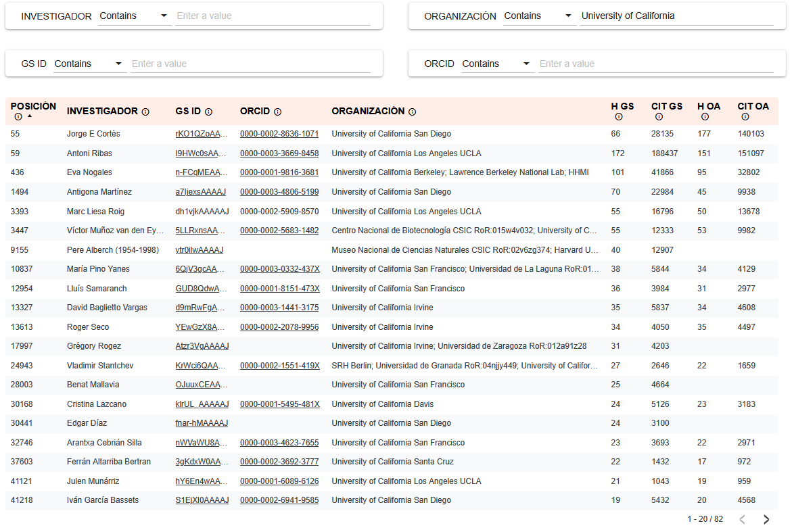Sort table by ORGANIZACIÓN column header
794x532 pixels.
coord(367,111)
